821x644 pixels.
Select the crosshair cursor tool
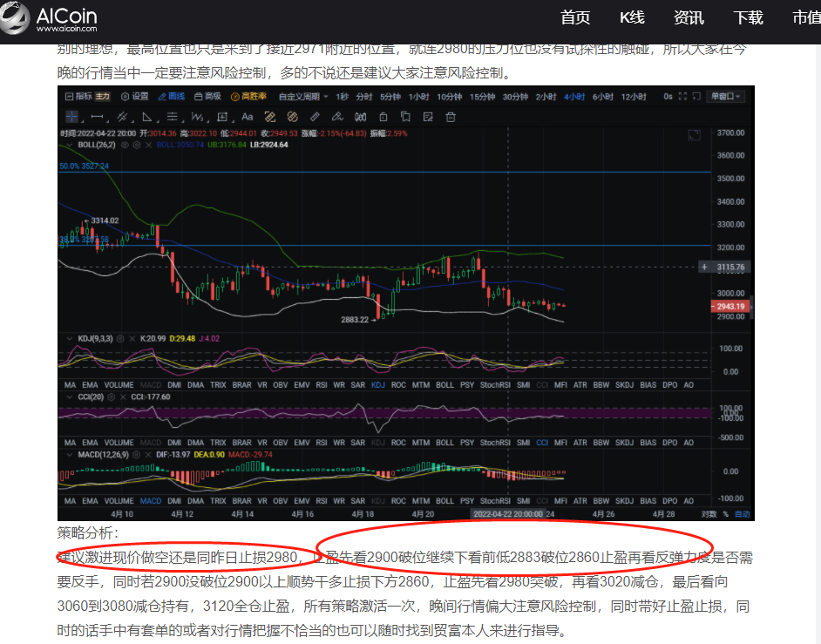tap(73, 117)
